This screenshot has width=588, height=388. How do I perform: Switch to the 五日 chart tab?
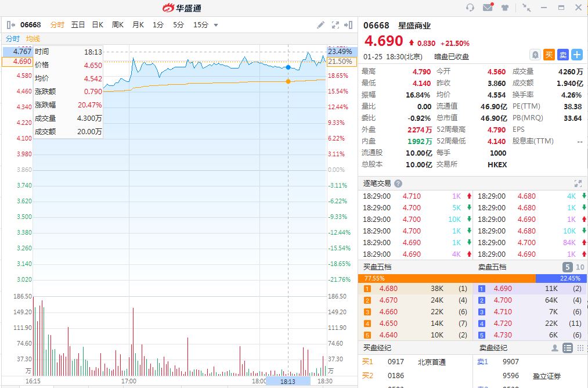(x=78, y=25)
